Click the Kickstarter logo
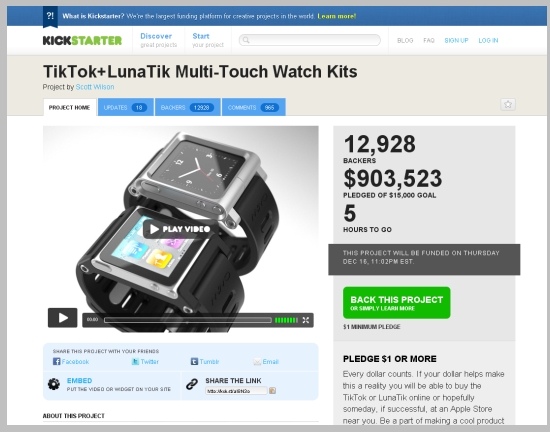550x432 pixels. click(x=82, y=40)
